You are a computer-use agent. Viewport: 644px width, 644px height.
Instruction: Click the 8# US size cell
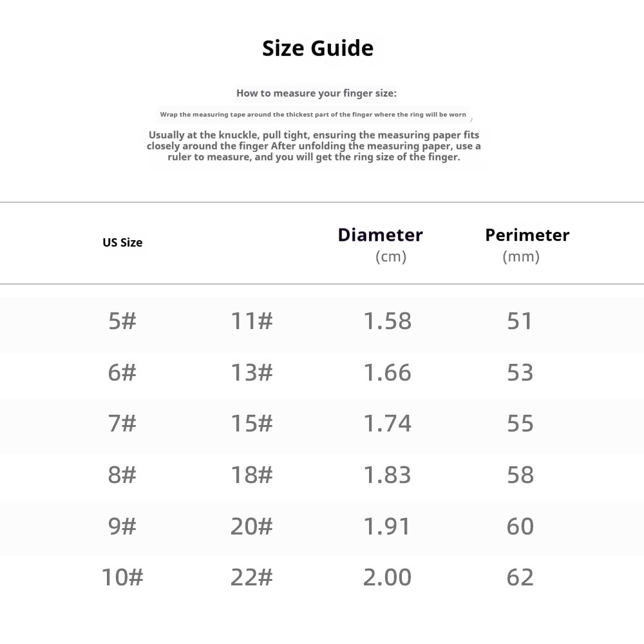(x=122, y=475)
